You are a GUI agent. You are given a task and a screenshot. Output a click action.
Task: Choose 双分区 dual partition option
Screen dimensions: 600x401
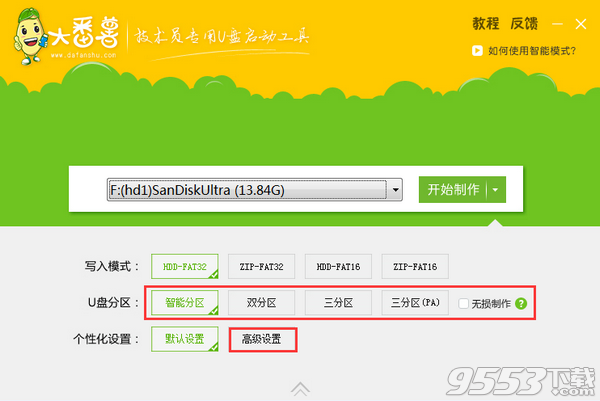click(x=261, y=303)
